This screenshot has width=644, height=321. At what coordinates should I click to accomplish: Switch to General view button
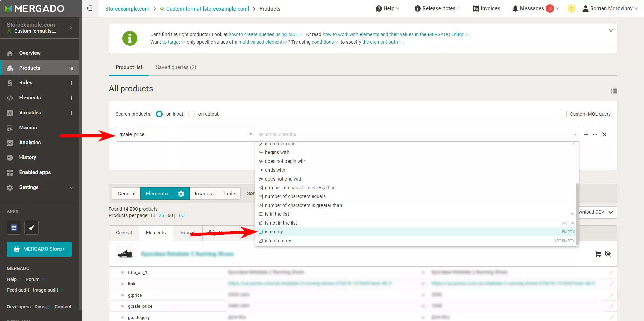[x=126, y=194]
